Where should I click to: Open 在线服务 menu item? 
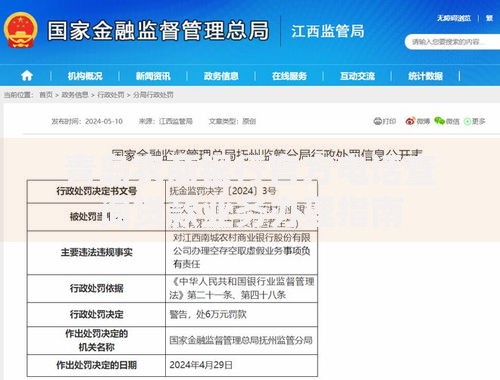[x=289, y=76]
